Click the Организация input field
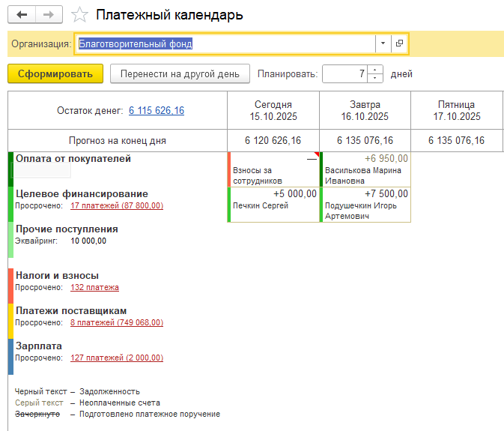 pyautogui.click(x=225, y=43)
